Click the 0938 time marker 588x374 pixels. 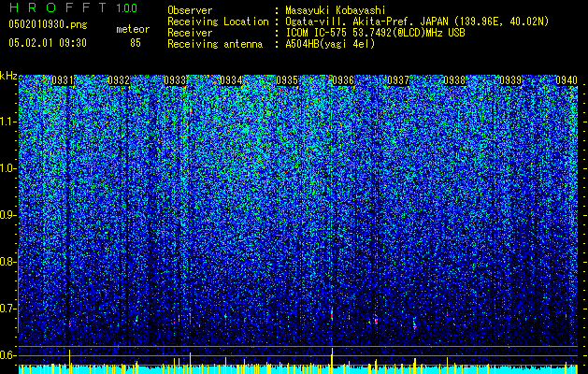454,80
